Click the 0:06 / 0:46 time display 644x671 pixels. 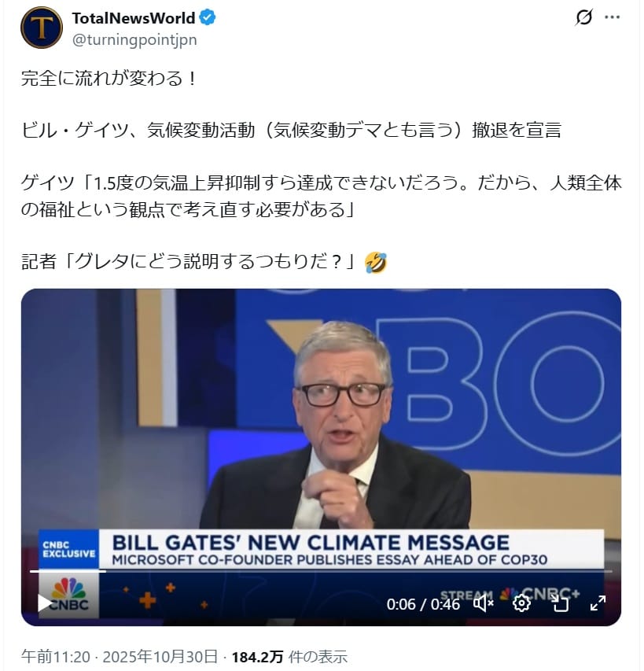422,604
